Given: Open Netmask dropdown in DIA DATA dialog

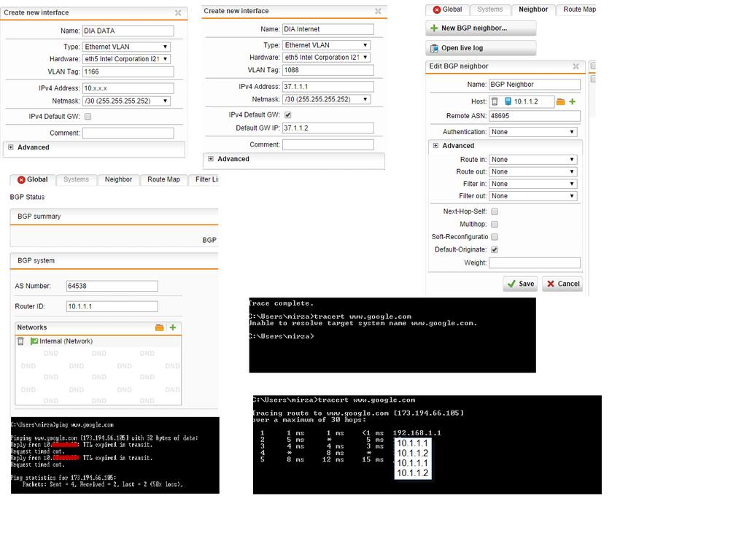Looking at the screenshot, I should click(x=126, y=101).
